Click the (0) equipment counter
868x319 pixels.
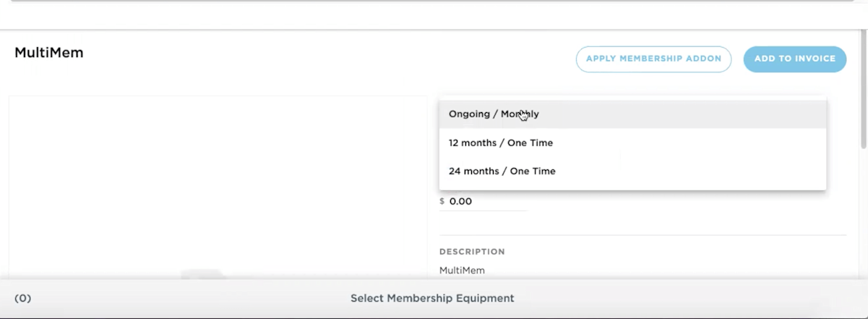tap(23, 298)
